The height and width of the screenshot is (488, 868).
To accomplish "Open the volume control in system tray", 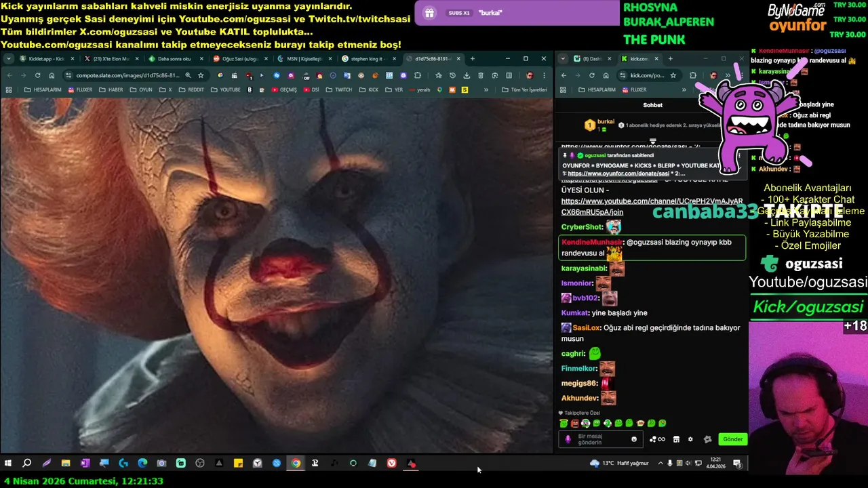I will (x=688, y=464).
